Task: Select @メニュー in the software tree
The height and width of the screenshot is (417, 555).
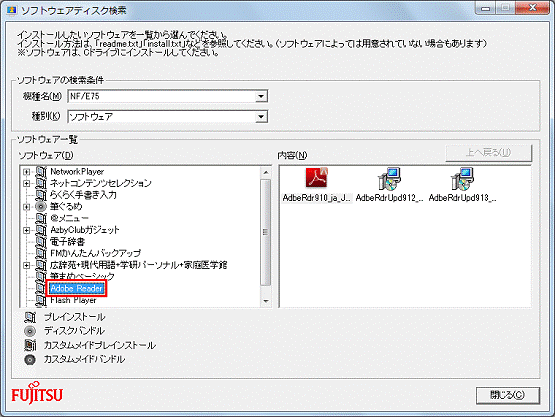Action: pos(69,218)
